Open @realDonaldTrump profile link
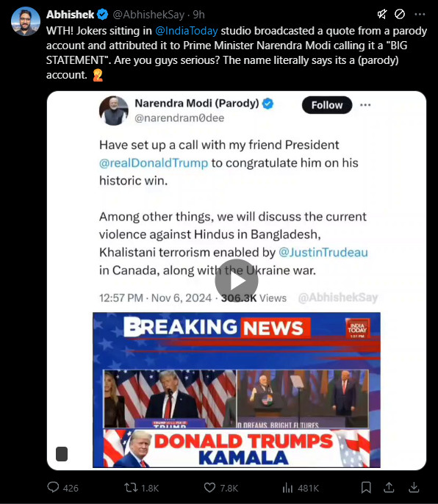 pos(154,163)
